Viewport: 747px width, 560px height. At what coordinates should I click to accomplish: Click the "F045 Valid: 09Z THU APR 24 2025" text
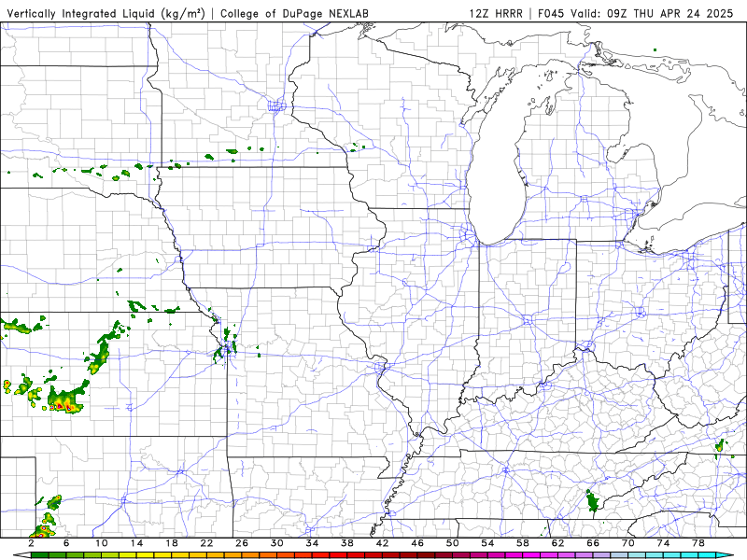636,13
